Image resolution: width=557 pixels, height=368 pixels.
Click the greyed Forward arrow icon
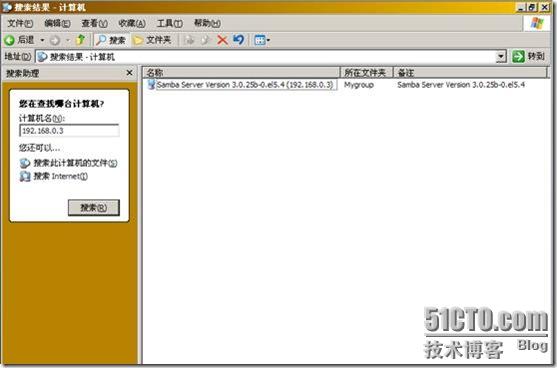(55, 40)
